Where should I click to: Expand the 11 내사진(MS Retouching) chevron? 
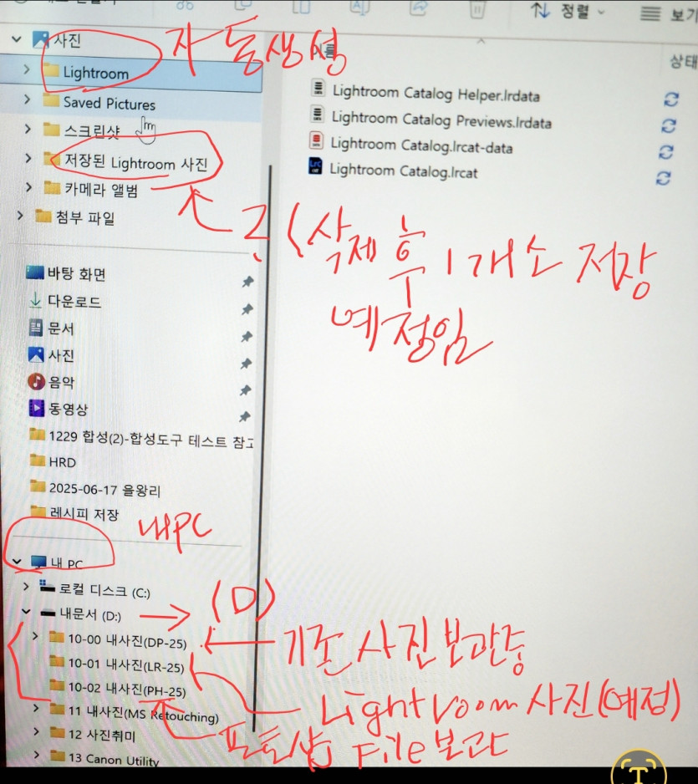point(35,708)
